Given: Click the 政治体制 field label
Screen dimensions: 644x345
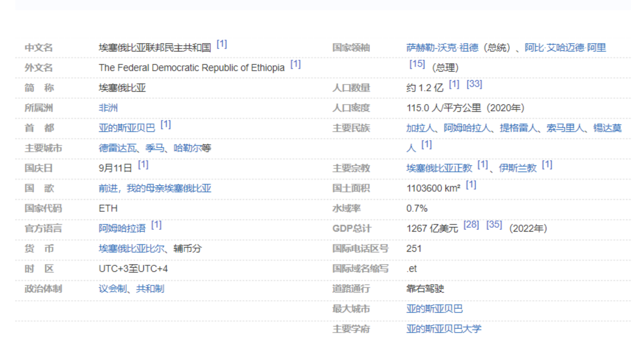Looking at the screenshot, I should pyautogui.click(x=43, y=289).
